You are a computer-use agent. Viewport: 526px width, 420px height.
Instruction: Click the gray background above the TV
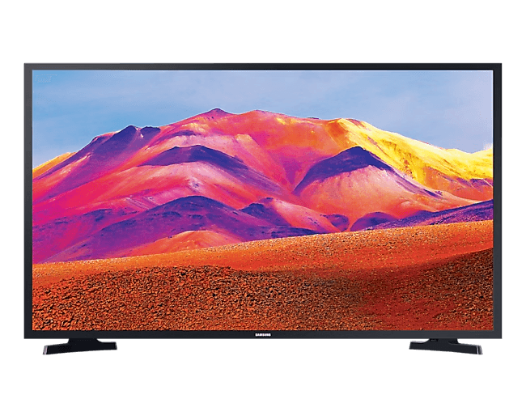pyautogui.click(x=263, y=32)
